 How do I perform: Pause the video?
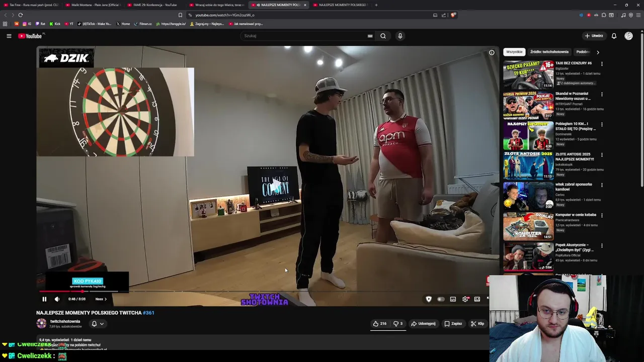[44, 299]
